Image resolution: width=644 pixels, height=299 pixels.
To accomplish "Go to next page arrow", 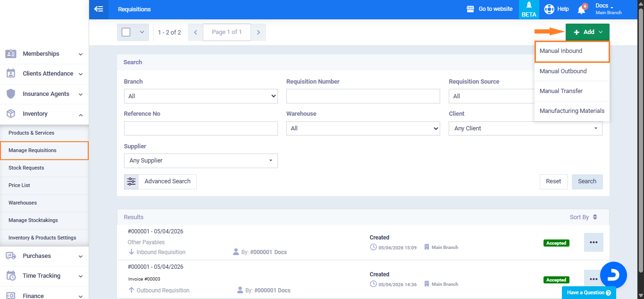I will [258, 32].
